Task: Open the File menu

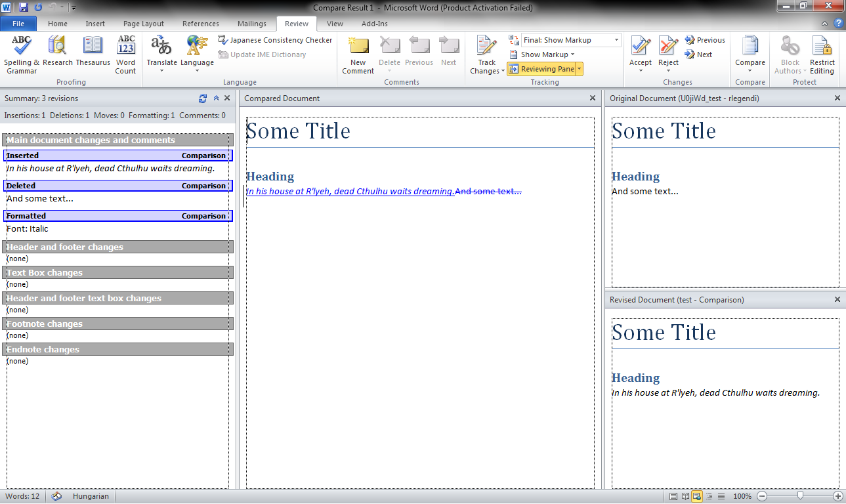Action: 18,23
